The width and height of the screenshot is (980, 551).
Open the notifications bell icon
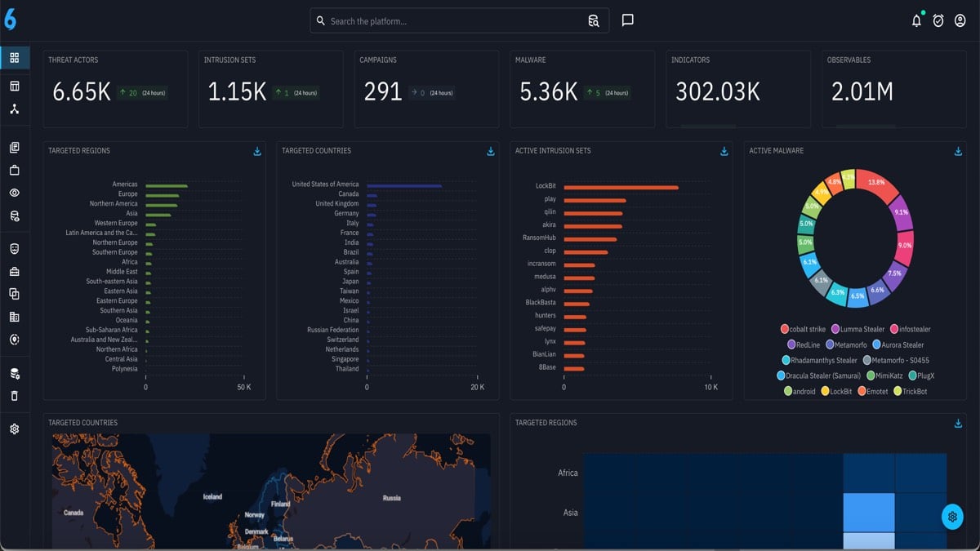point(916,20)
